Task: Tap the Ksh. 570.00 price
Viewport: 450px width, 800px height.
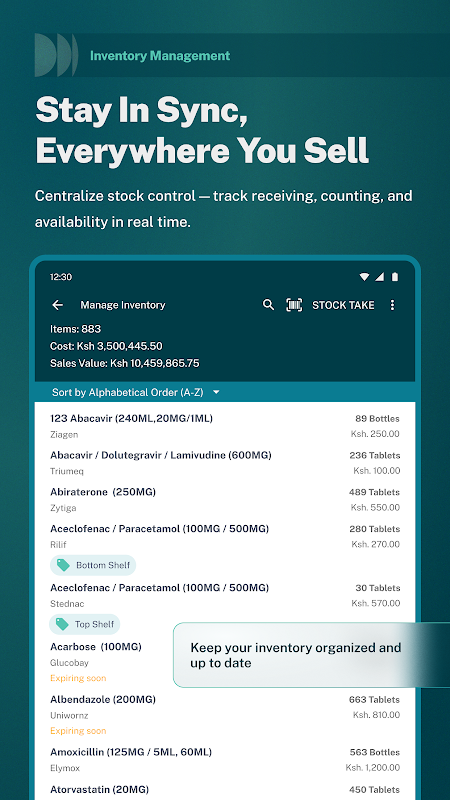Action: click(x=376, y=603)
